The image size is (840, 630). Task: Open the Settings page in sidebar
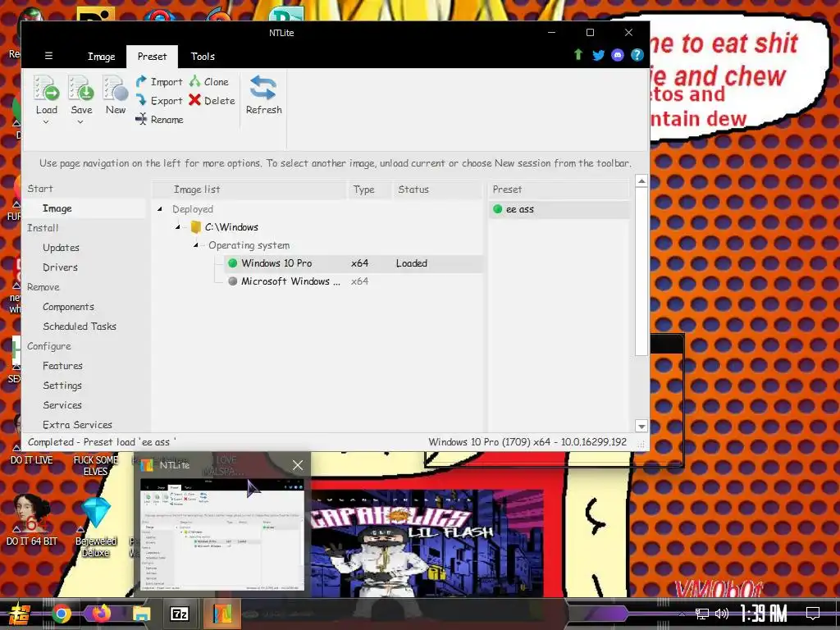pyautogui.click(x=62, y=386)
